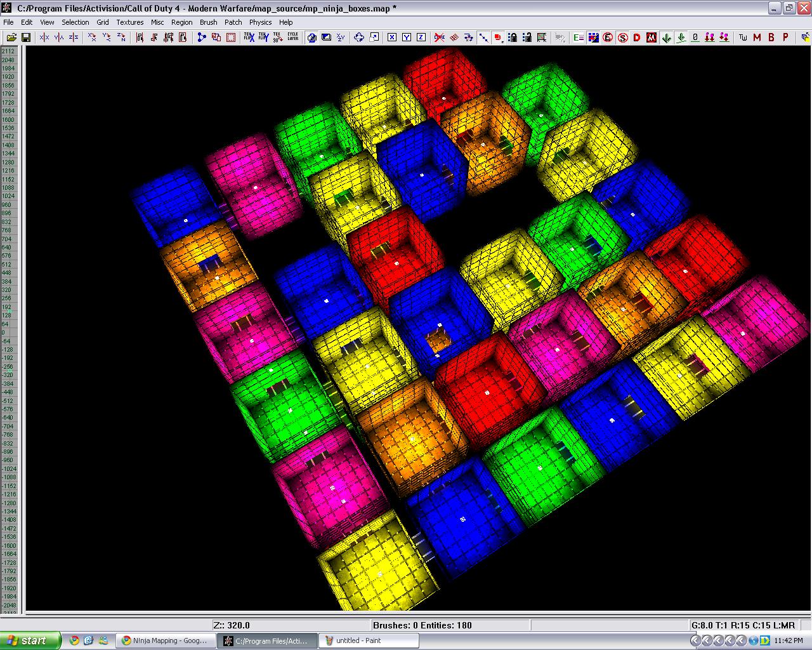The width and height of the screenshot is (812, 650).
Task: Open the File menu
Action: [x=8, y=22]
